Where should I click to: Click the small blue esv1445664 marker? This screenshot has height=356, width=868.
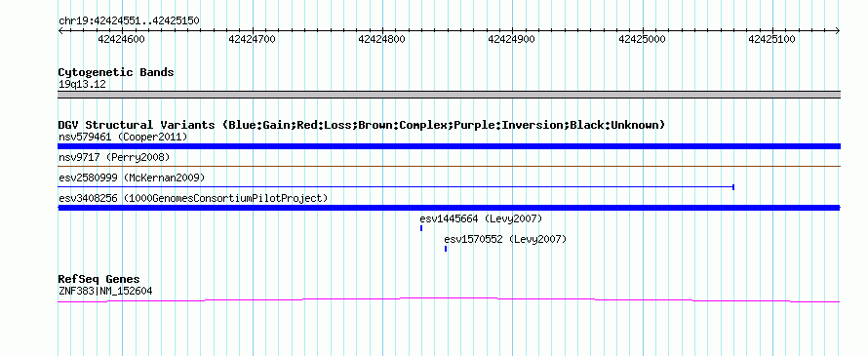coord(421,228)
